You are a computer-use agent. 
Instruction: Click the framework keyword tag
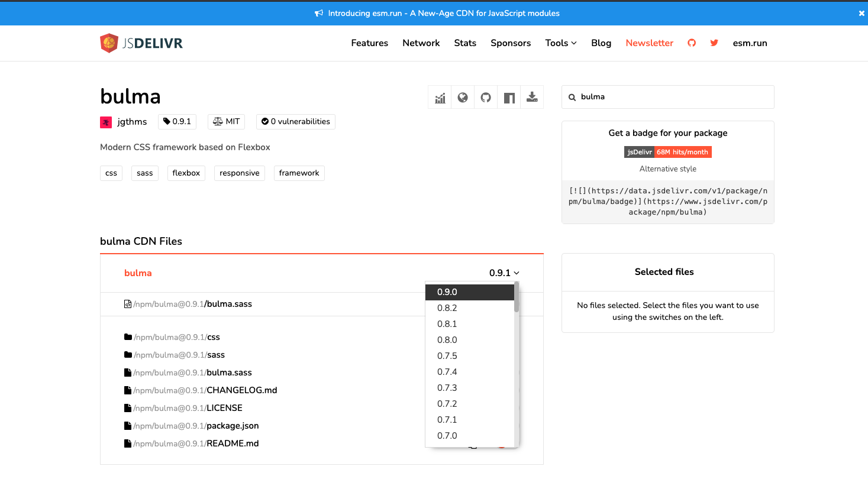(x=299, y=173)
